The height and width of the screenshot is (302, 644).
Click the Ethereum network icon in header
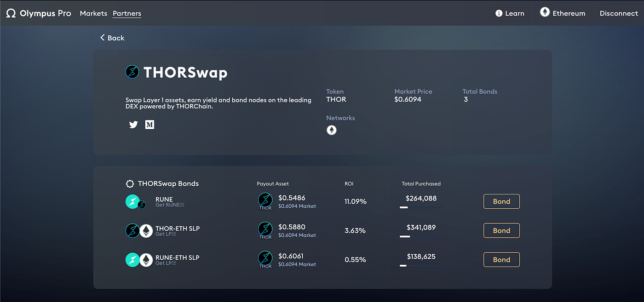[x=545, y=12]
